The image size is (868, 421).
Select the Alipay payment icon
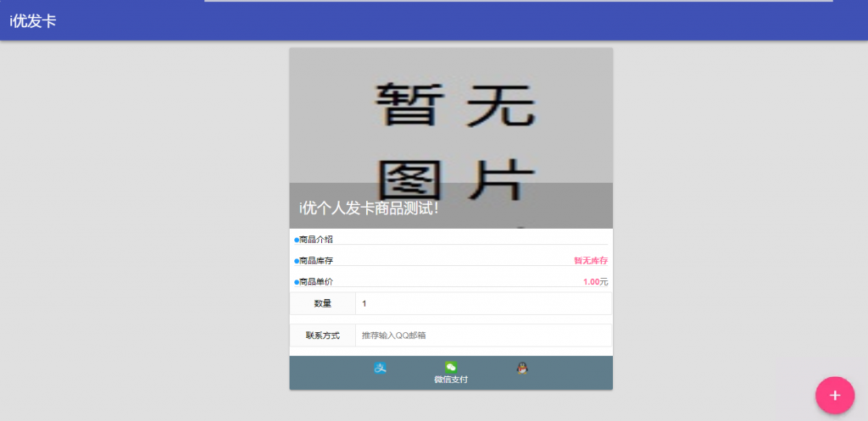click(x=381, y=368)
